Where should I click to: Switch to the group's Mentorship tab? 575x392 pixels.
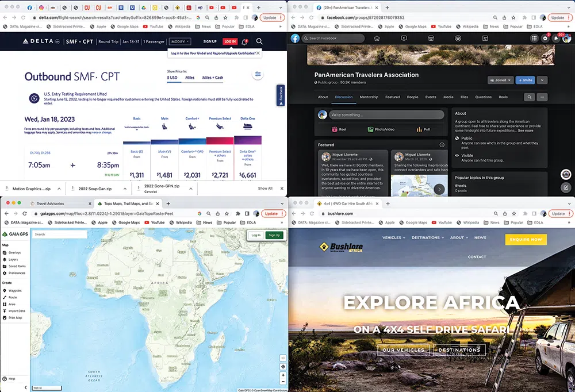point(369,97)
